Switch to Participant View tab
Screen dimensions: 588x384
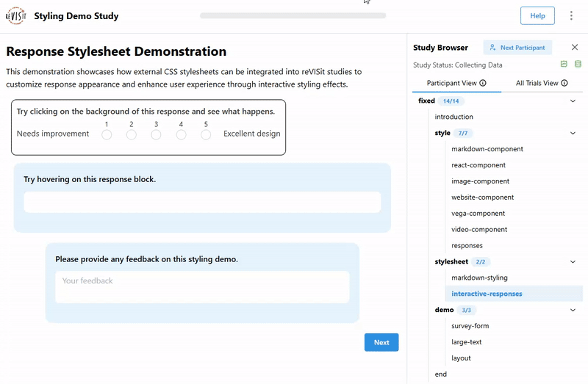(456, 83)
